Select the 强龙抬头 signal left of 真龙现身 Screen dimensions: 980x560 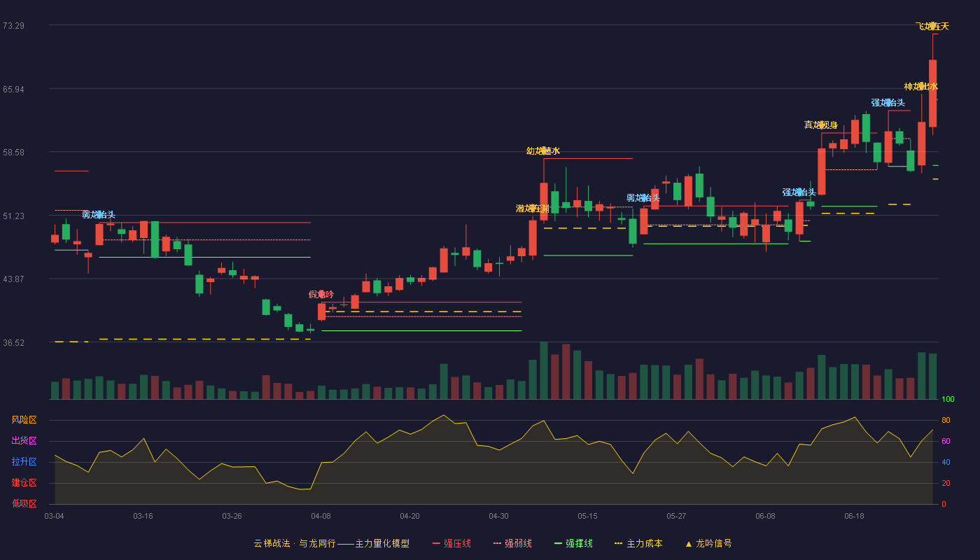799,192
